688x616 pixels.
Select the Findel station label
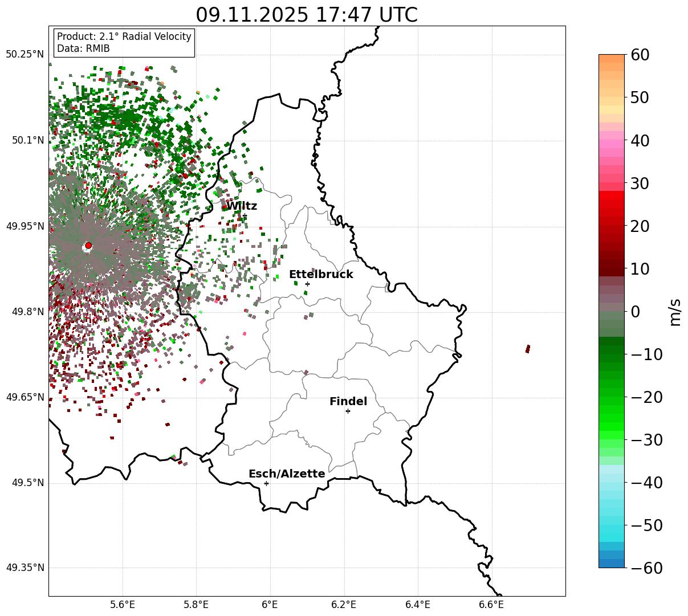(x=348, y=401)
